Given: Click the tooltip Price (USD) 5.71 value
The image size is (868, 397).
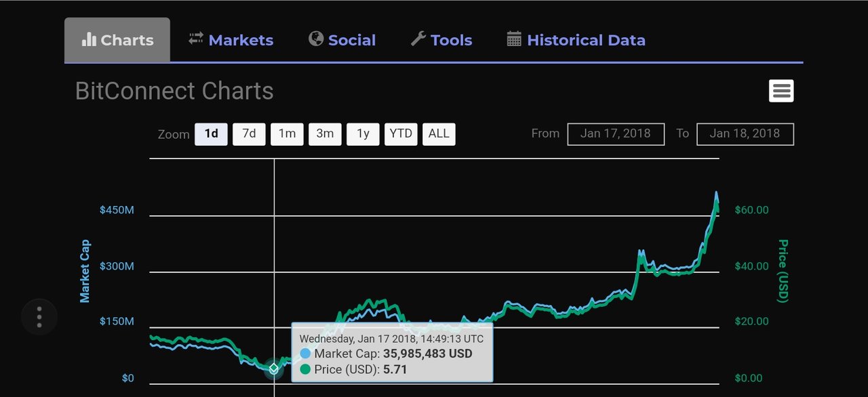Looking at the screenshot, I should [x=395, y=369].
